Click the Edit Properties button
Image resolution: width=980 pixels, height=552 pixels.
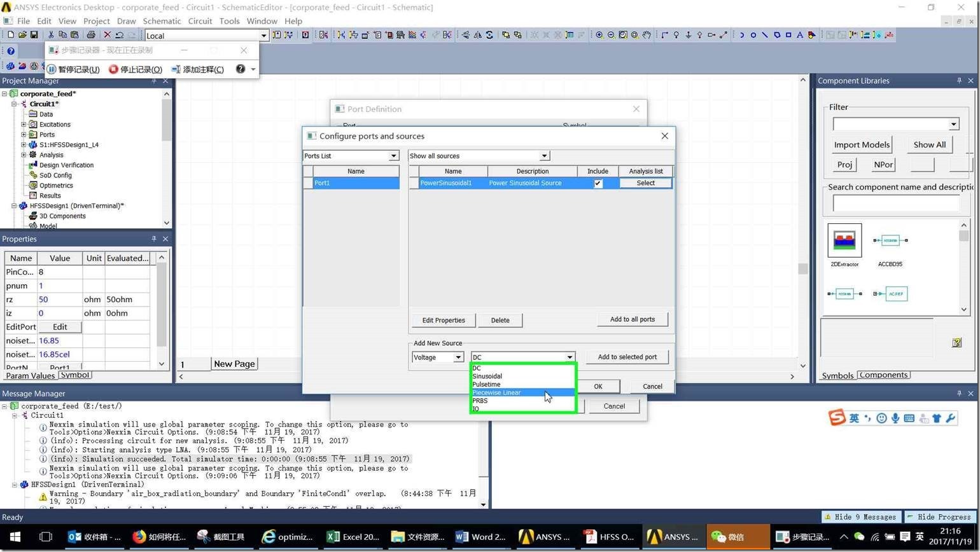click(444, 320)
